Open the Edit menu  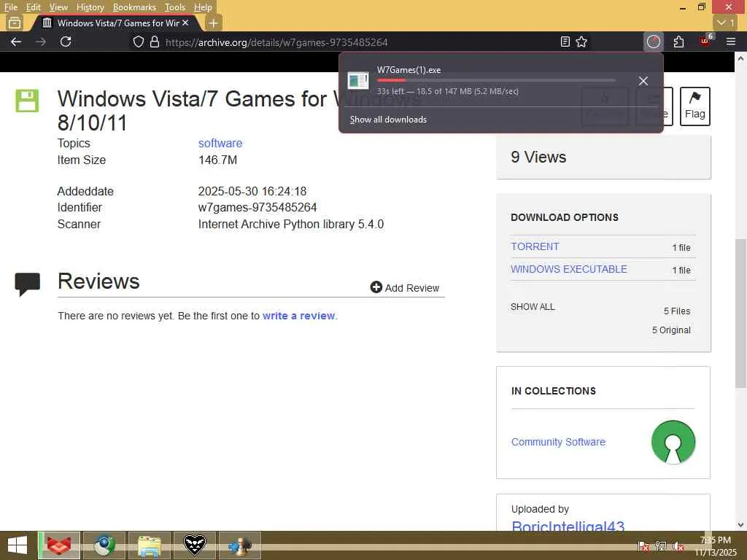pos(33,7)
